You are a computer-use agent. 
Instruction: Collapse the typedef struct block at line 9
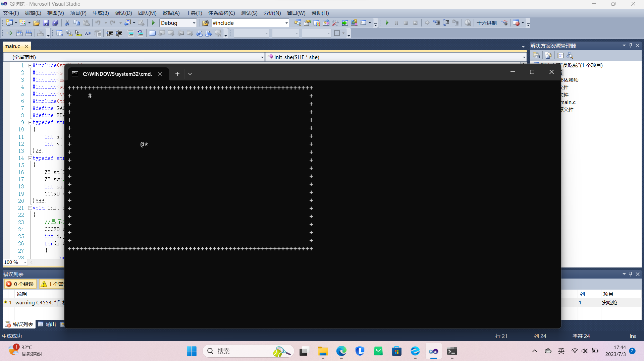pyautogui.click(x=30, y=122)
